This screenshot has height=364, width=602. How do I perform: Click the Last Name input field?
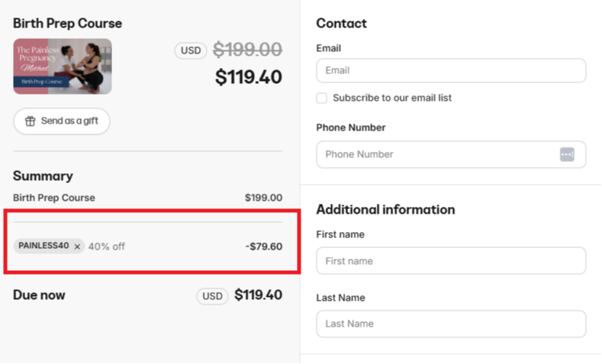450,324
